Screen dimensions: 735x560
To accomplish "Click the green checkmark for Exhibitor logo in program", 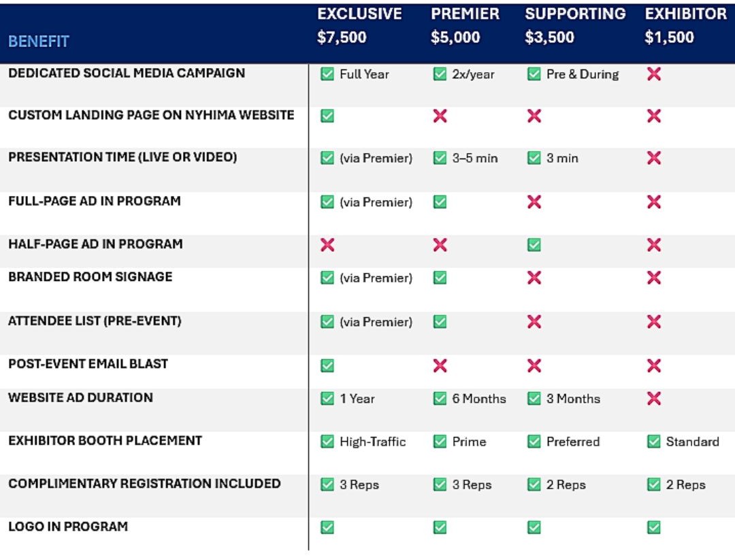I will pos(654,527).
